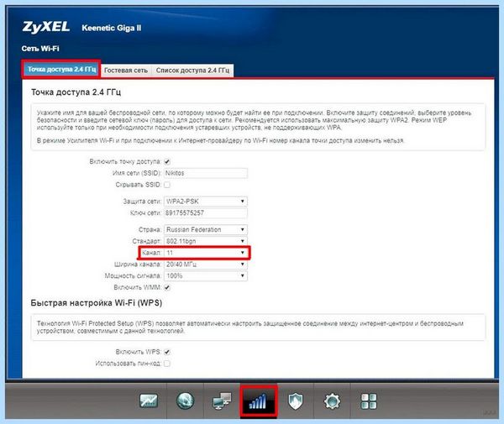The width and height of the screenshot is (504, 424).
Task: Open 'Страна' Russian Federation dropdown
Action: click(206, 230)
